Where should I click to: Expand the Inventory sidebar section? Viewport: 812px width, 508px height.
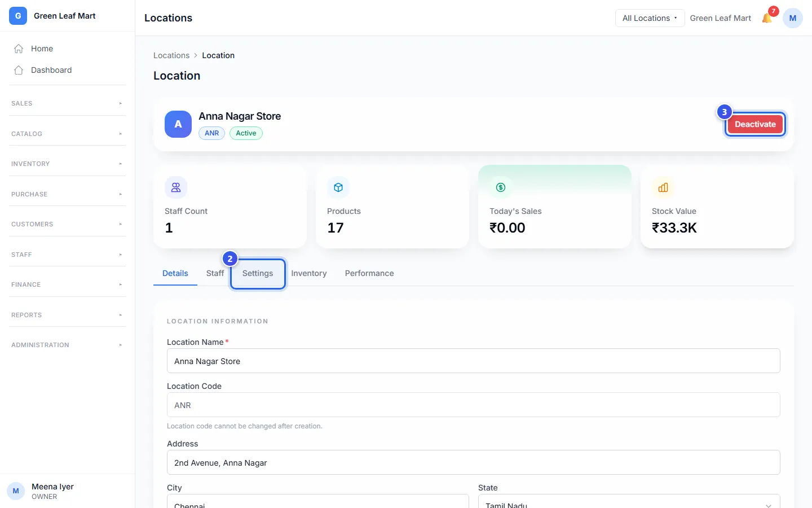coord(68,164)
